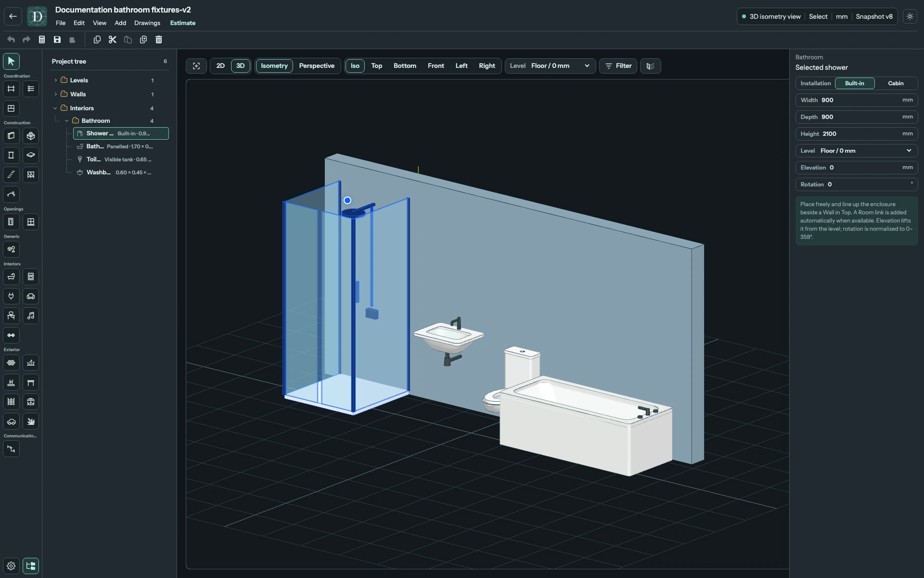The height and width of the screenshot is (578, 924).
Task: Choose the Bottom view button
Action: click(x=405, y=66)
